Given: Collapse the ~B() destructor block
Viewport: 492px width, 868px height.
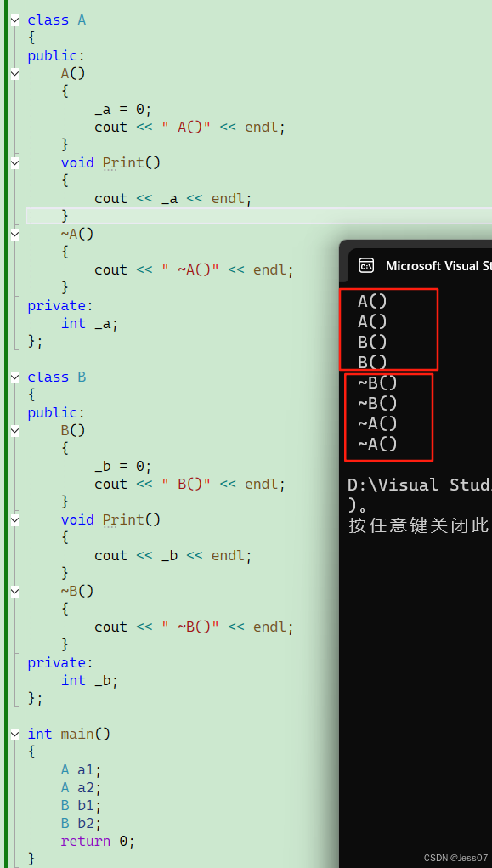Looking at the screenshot, I should [14, 592].
